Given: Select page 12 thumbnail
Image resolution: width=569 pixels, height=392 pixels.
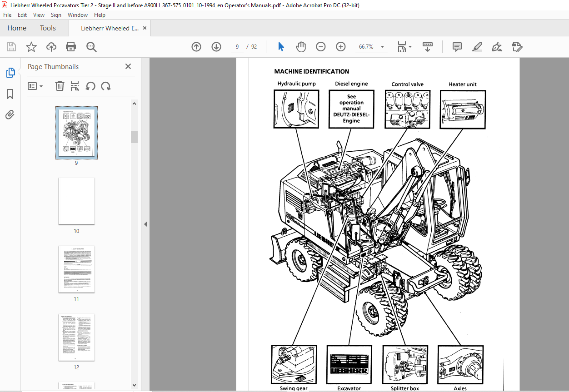Looking at the screenshot, I should (x=76, y=337).
